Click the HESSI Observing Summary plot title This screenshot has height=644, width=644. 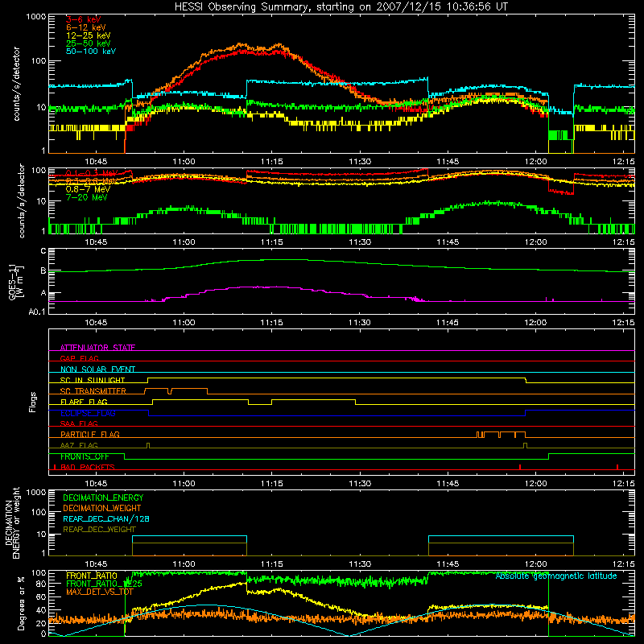pyautogui.click(x=341, y=6)
